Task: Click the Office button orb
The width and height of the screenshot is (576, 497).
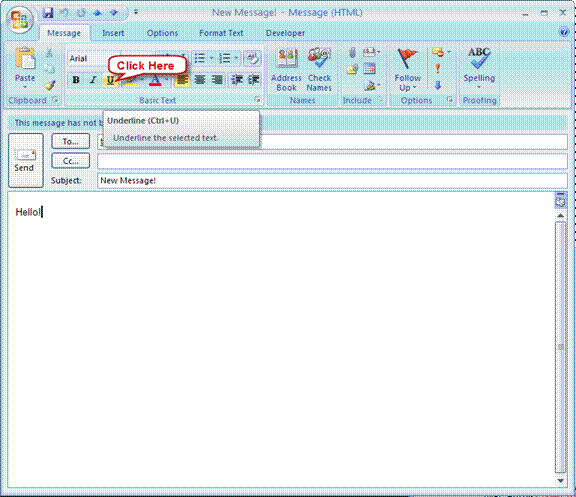Action: [x=20, y=21]
